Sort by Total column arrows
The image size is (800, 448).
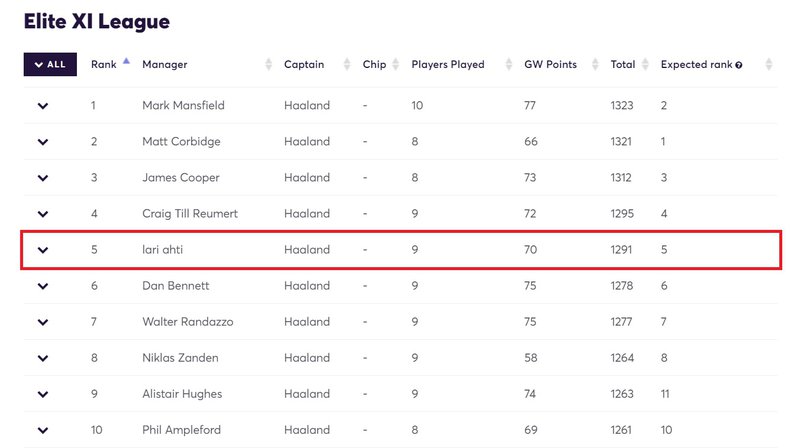click(645, 64)
